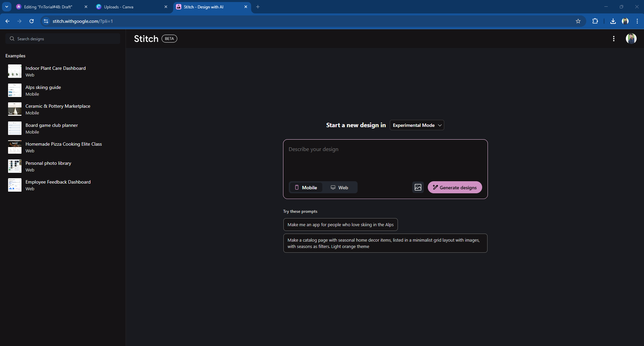Image resolution: width=644 pixels, height=346 pixels.
Task: Open the Board game club planner thumbnail
Action: [x=15, y=128]
